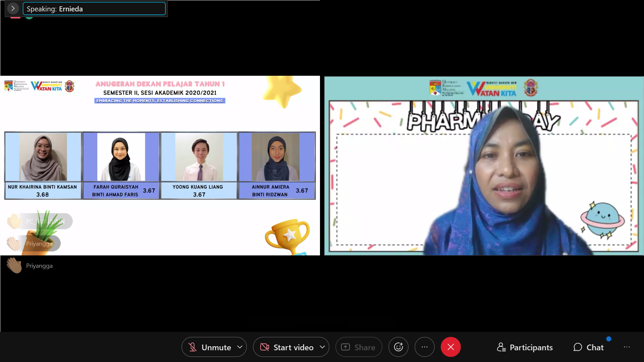Open the Chat panel
This screenshot has height=362, width=644.
(x=588, y=348)
